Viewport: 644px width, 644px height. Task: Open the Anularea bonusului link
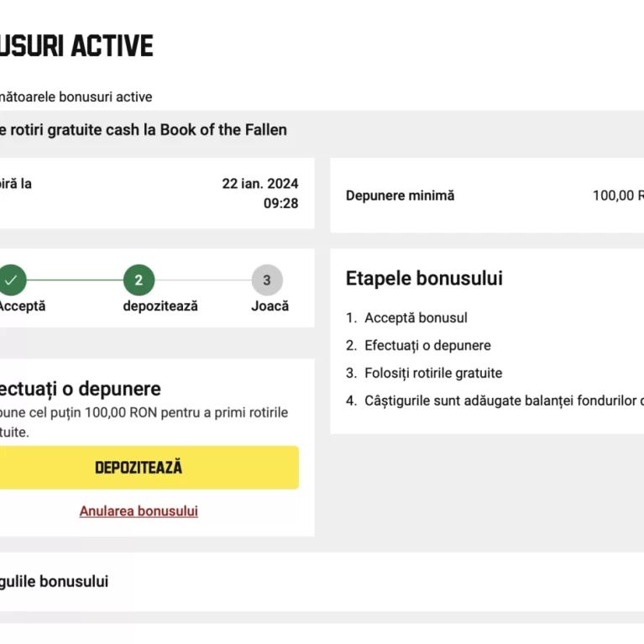pyautogui.click(x=139, y=511)
